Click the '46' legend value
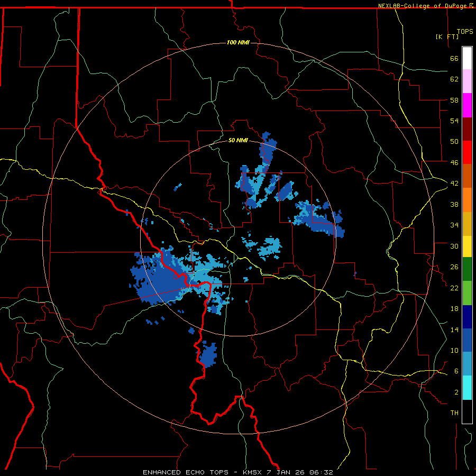 tap(454, 163)
